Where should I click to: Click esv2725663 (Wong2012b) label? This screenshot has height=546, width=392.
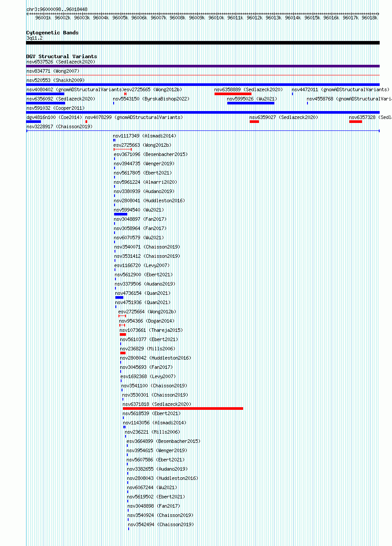pos(142,145)
